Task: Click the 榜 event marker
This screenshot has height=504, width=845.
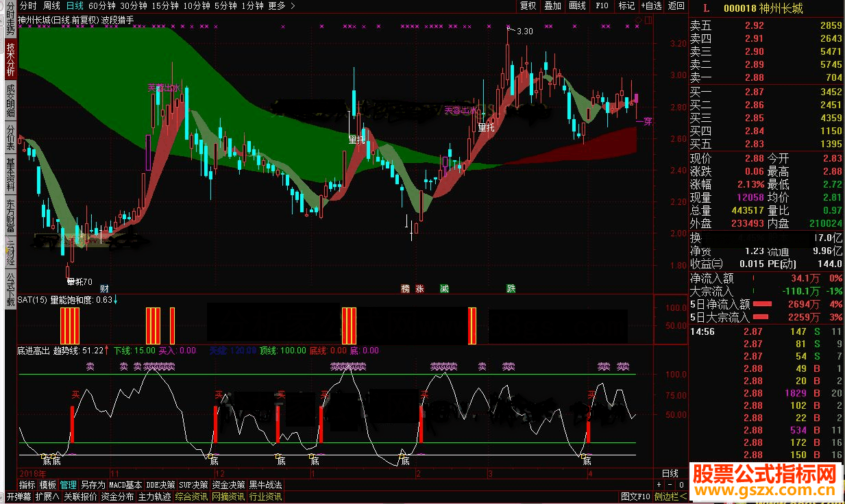Action: tap(406, 288)
